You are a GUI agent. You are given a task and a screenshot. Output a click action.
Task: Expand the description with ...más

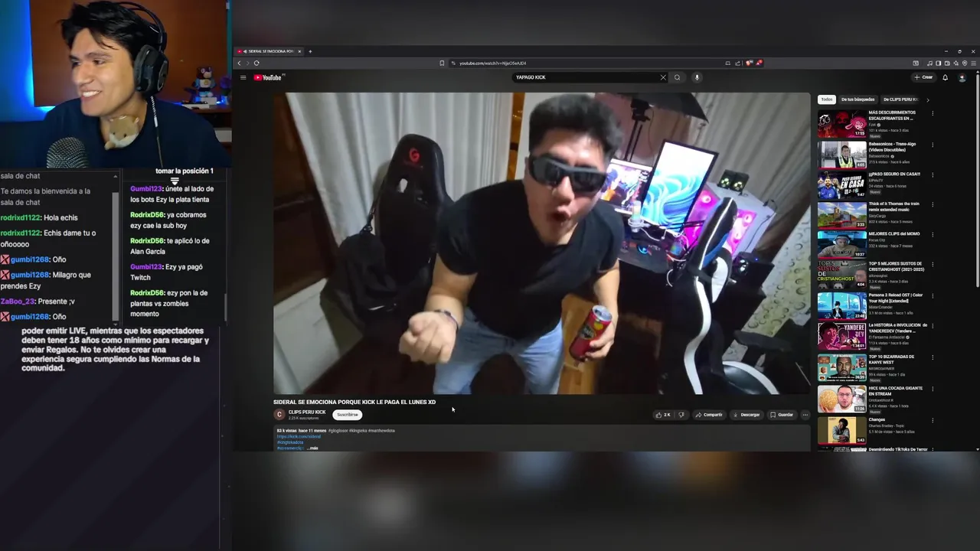tap(313, 448)
